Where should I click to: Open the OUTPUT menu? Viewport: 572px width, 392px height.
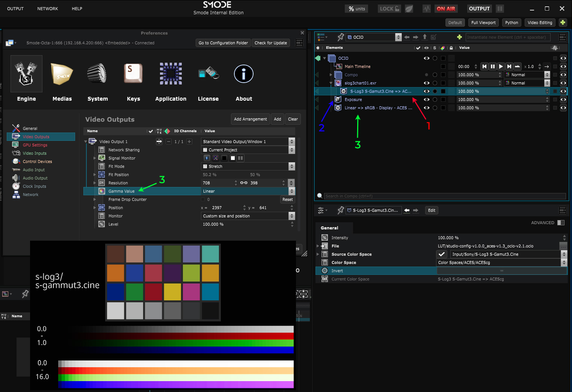click(x=15, y=9)
